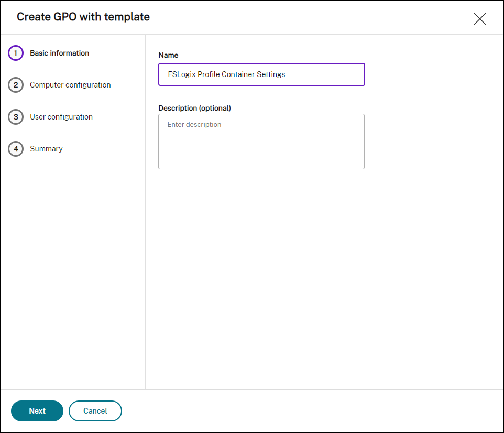Click the Description (optional) label

pos(195,108)
